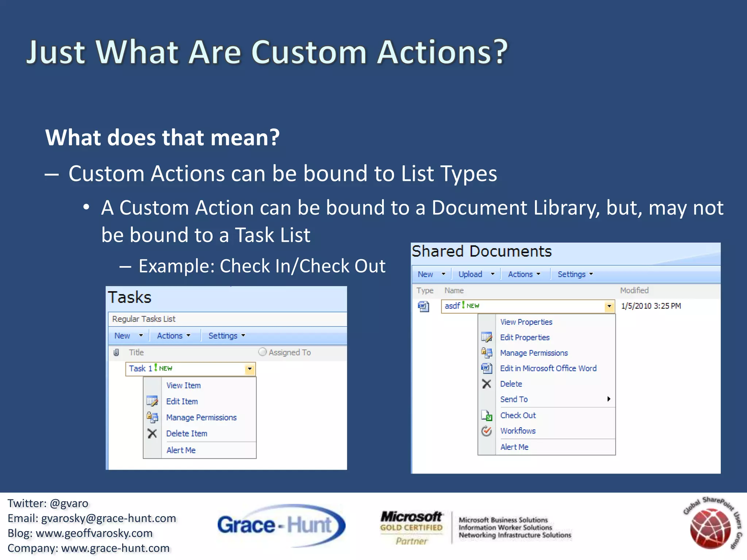Select Alert Me in Tasks context menu

[x=181, y=450]
